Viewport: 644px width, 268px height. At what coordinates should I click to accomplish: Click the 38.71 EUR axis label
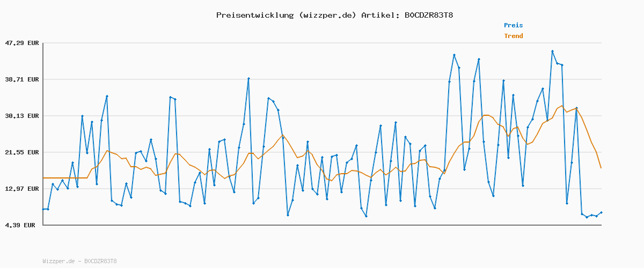tap(21, 79)
